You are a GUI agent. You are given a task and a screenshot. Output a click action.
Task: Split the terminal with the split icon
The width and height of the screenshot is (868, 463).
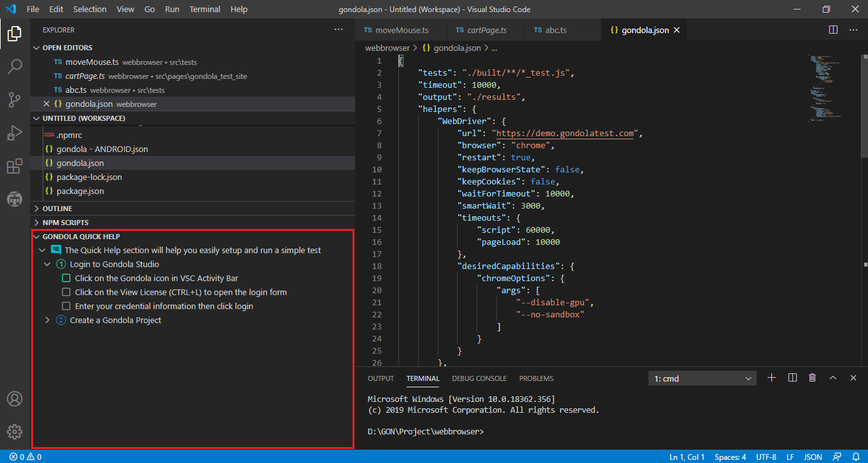792,378
